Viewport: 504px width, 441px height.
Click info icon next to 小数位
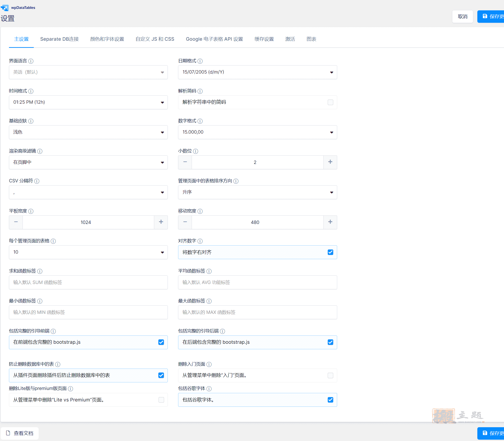[x=196, y=151]
